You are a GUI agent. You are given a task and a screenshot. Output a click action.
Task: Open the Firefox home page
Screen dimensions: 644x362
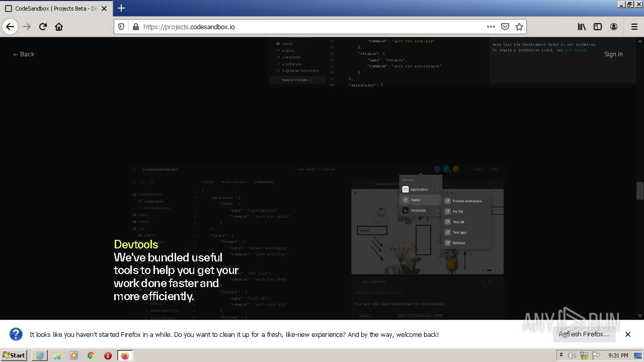click(59, 27)
